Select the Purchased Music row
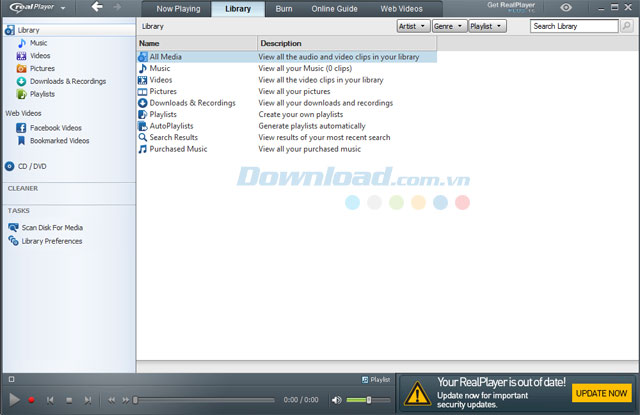This screenshot has height=415, width=640. [x=287, y=149]
